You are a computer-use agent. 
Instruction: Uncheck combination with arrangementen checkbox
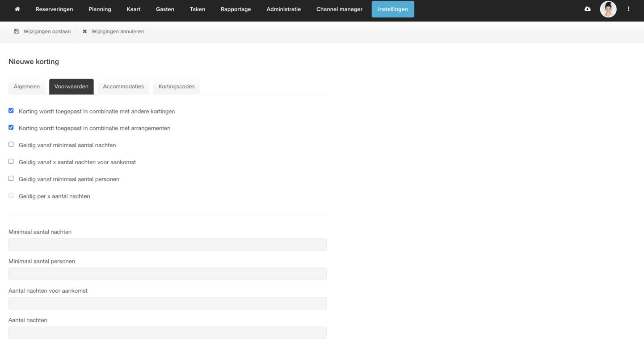coord(11,128)
